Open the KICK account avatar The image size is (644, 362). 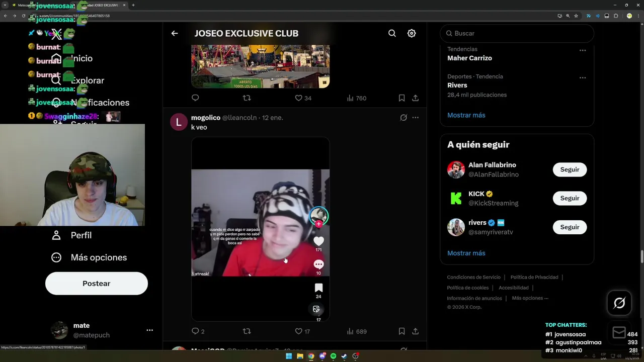(456, 198)
